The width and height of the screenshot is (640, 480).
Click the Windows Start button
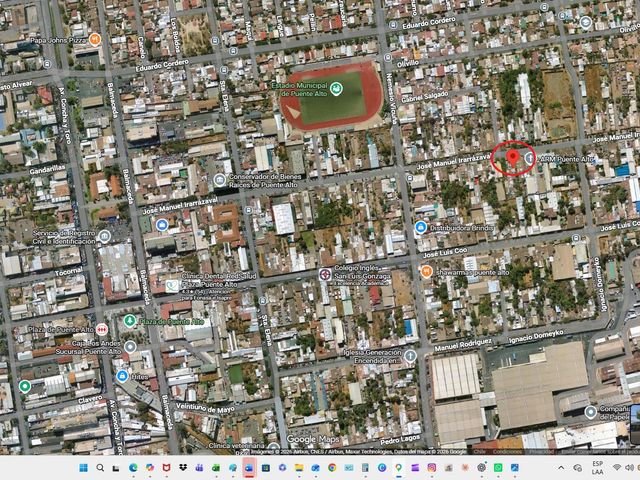click(83, 468)
